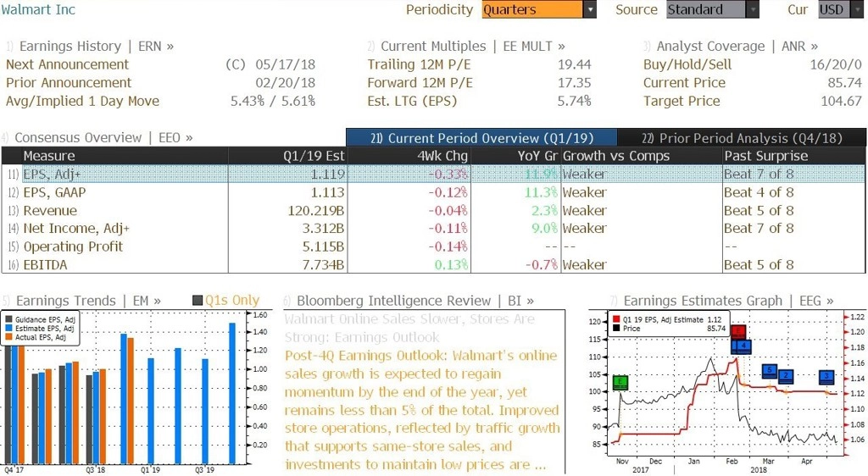
Task: Open the Source Standard dropdown arrow
Action: [753, 9]
